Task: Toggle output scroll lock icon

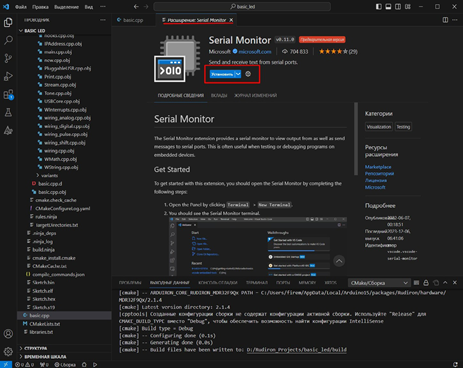Action: [x=426, y=283]
